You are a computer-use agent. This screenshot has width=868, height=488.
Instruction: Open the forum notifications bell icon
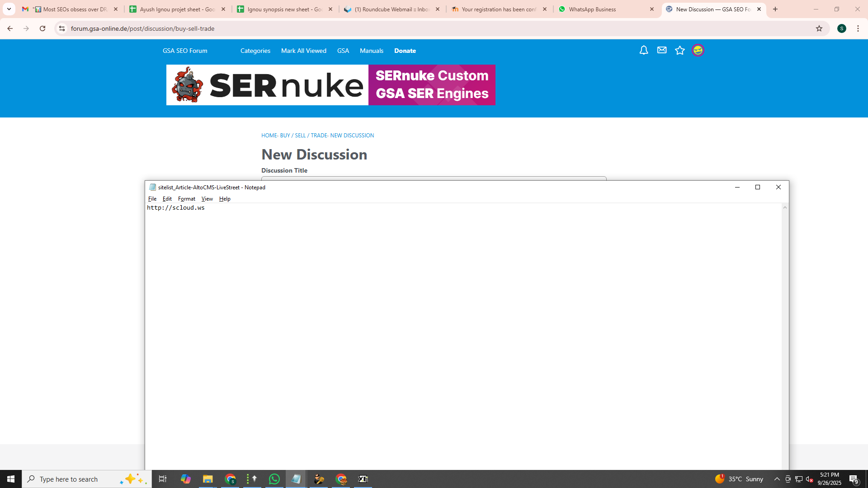(644, 51)
